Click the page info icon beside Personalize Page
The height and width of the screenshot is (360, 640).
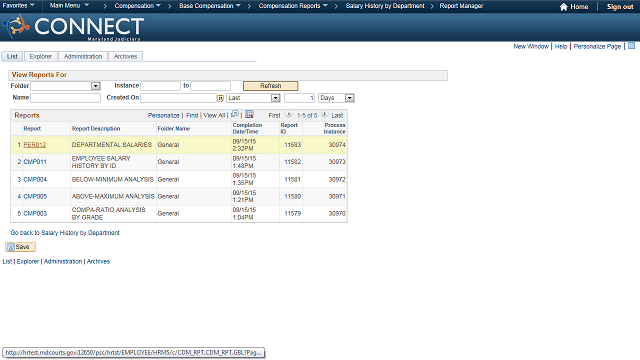click(x=631, y=46)
